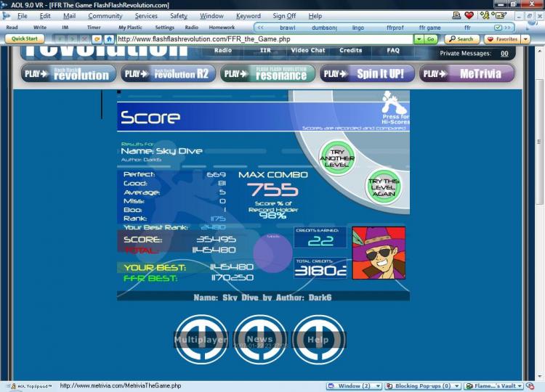Click the browser Home icon
Image resolution: width=545 pixels, height=392 pixels.
(109, 39)
